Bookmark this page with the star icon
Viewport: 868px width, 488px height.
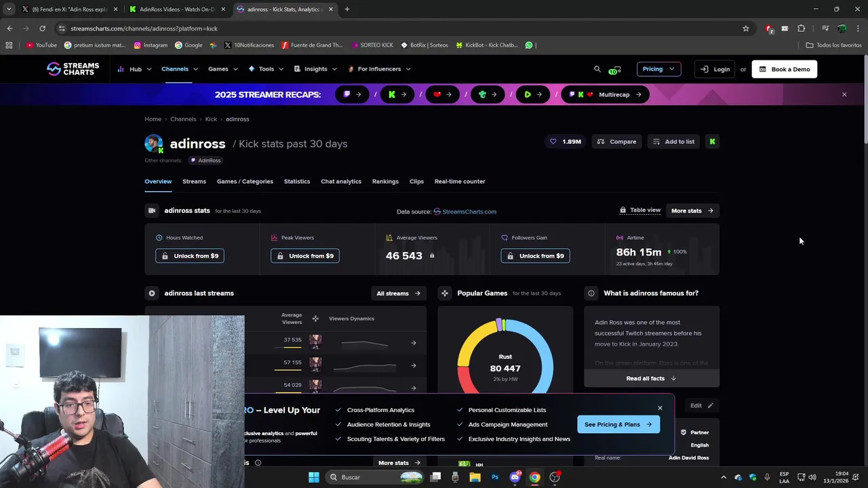click(x=746, y=28)
